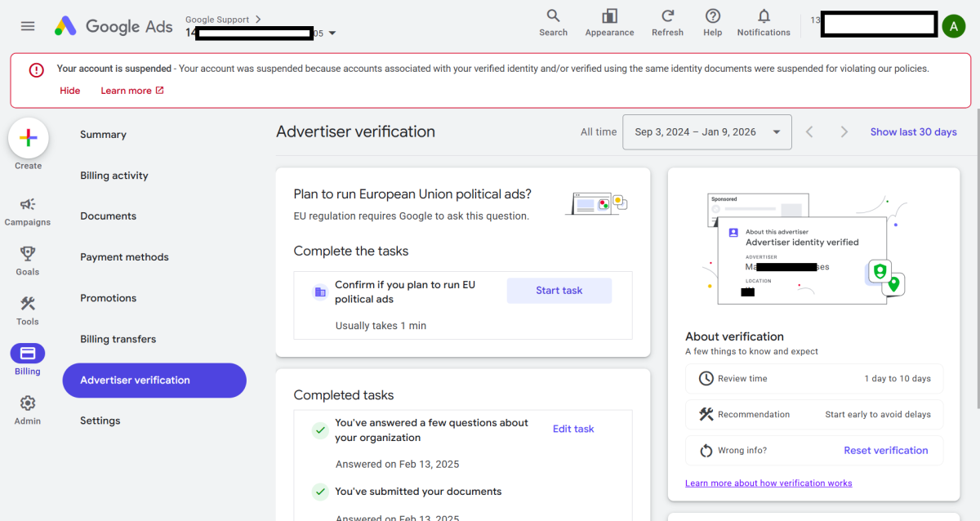Open the Appearance panel
Viewport: 980px width, 521px height.
point(609,17)
